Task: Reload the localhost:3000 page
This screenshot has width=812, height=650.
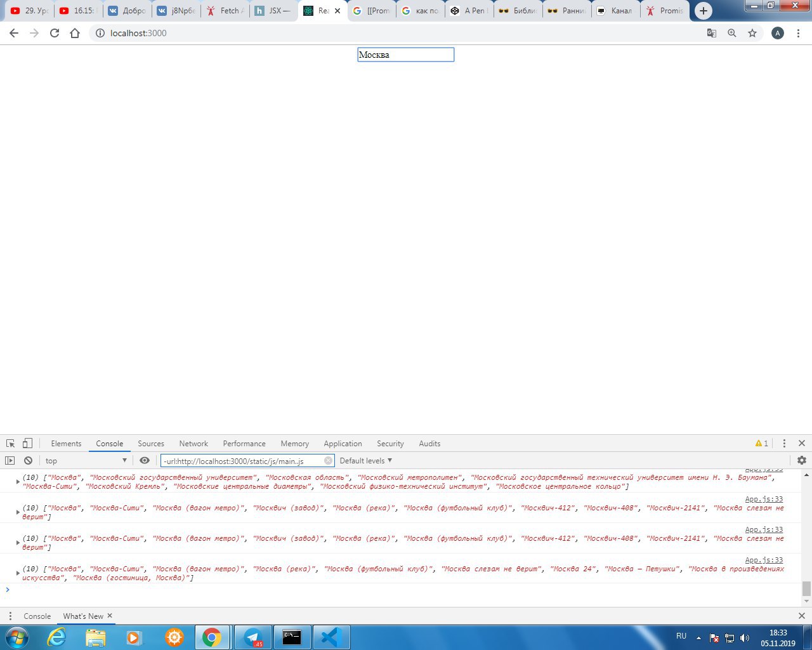Action: point(55,33)
